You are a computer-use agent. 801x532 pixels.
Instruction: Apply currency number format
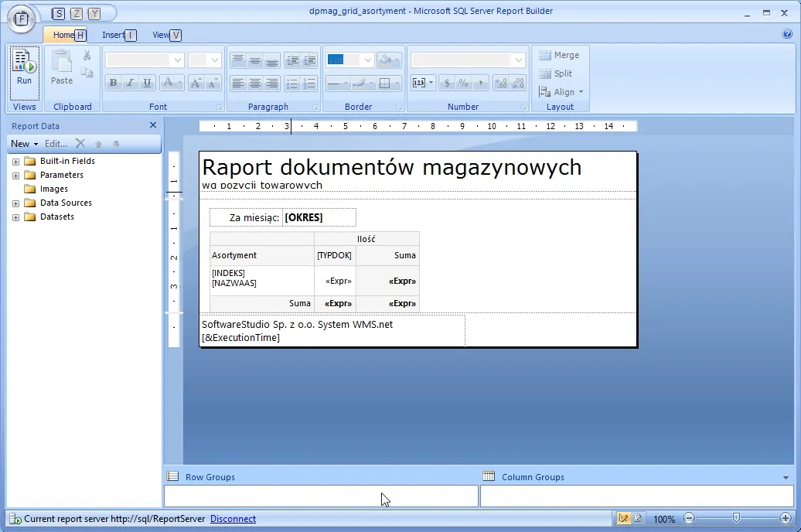click(x=447, y=83)
